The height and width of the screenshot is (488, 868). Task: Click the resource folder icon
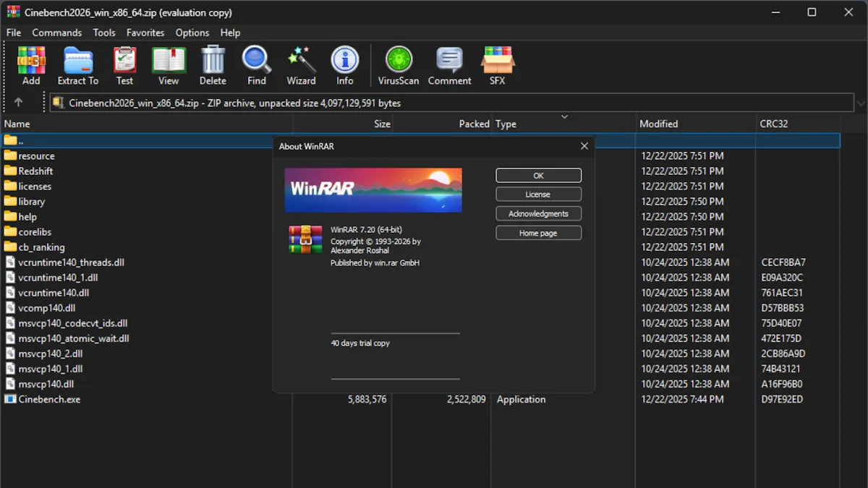point(10,155)
